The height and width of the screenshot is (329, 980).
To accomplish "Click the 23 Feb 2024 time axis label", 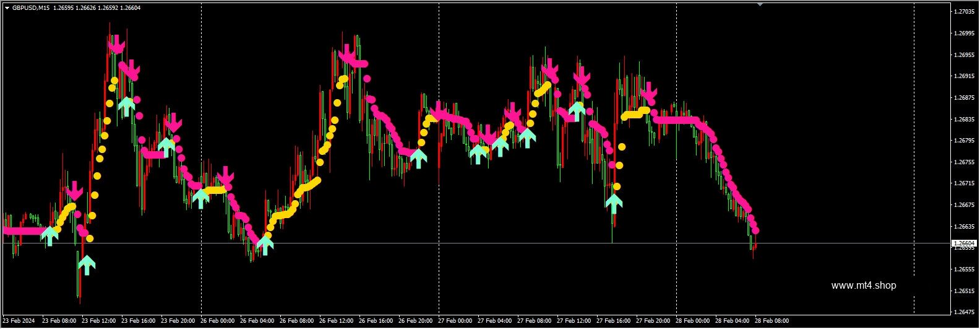I will coord(19,321).
